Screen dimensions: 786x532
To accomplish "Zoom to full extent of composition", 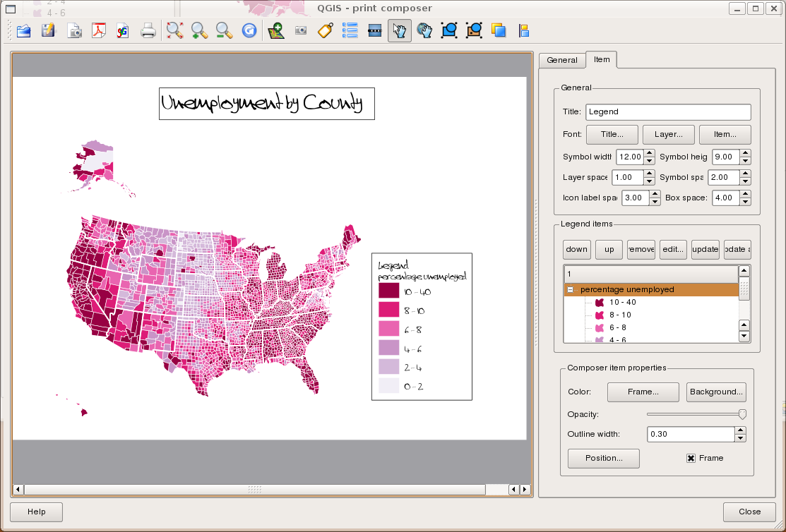I will tap(174, 30).
